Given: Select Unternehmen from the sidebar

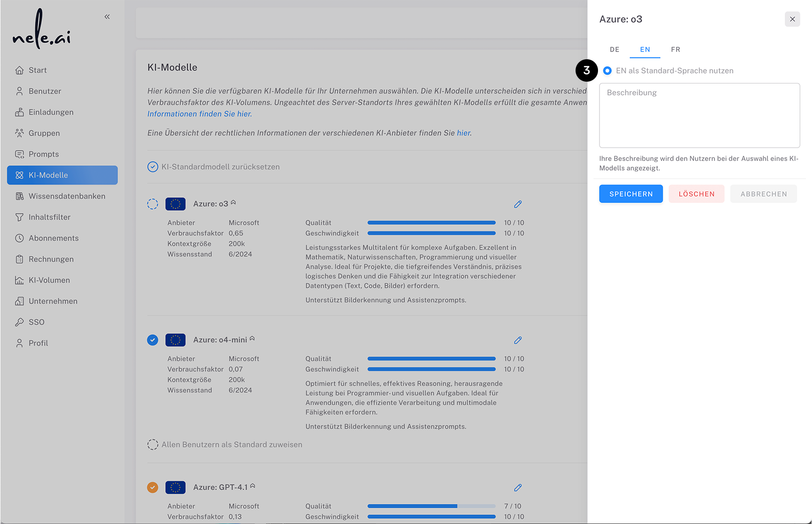Looking at the screenshot, I should (53, 301).
